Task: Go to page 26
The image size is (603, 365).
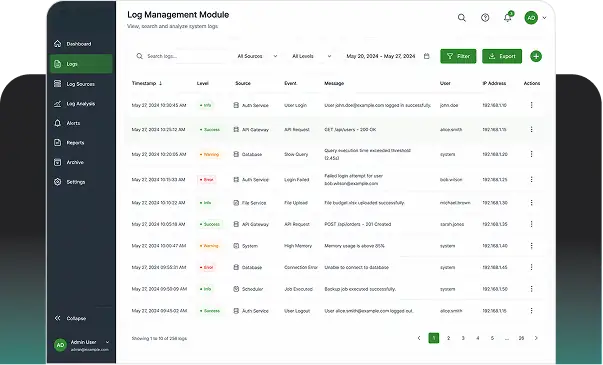Action: tap(521, 338)
